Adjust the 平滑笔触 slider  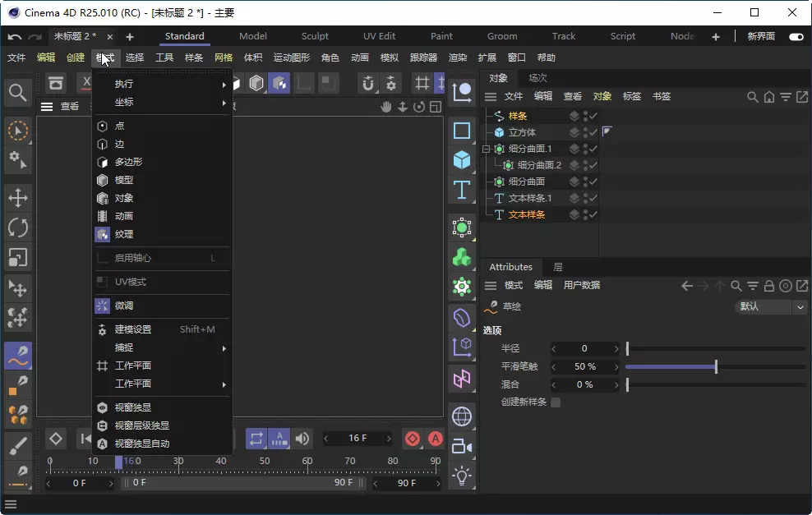[x=716, y=366]
